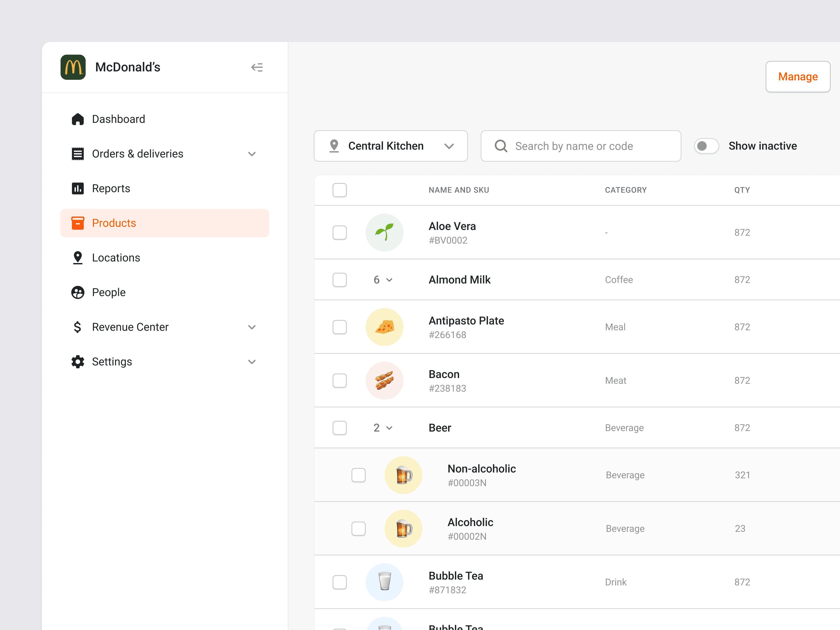Sort by QTY column header
This screenshot has width=840, height=630.
(x=742, y=190)
